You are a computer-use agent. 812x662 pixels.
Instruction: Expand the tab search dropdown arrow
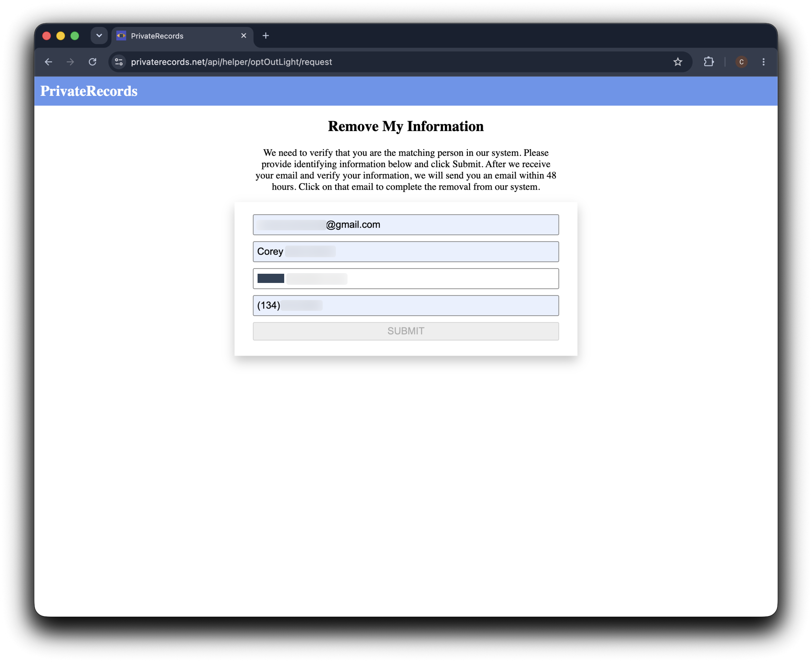click(99, 36)
